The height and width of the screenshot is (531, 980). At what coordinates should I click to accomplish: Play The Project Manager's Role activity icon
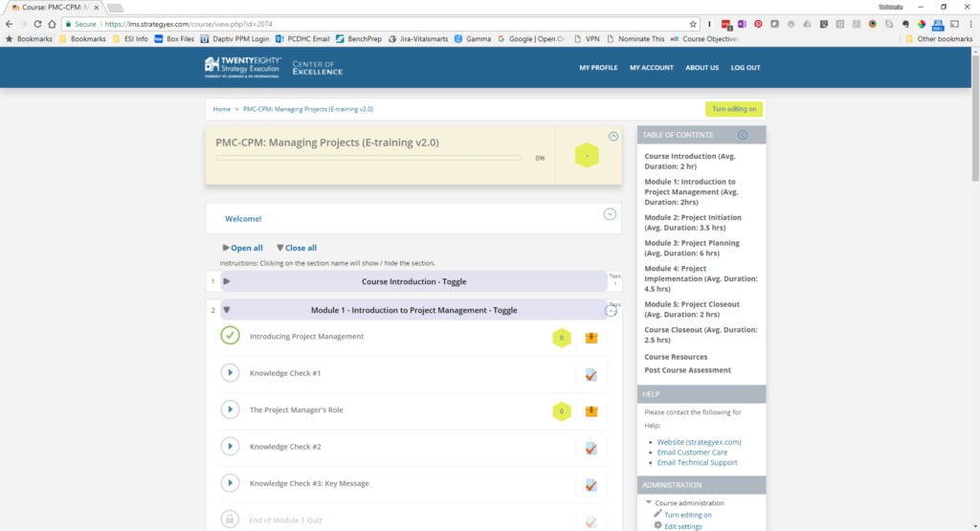230,409
